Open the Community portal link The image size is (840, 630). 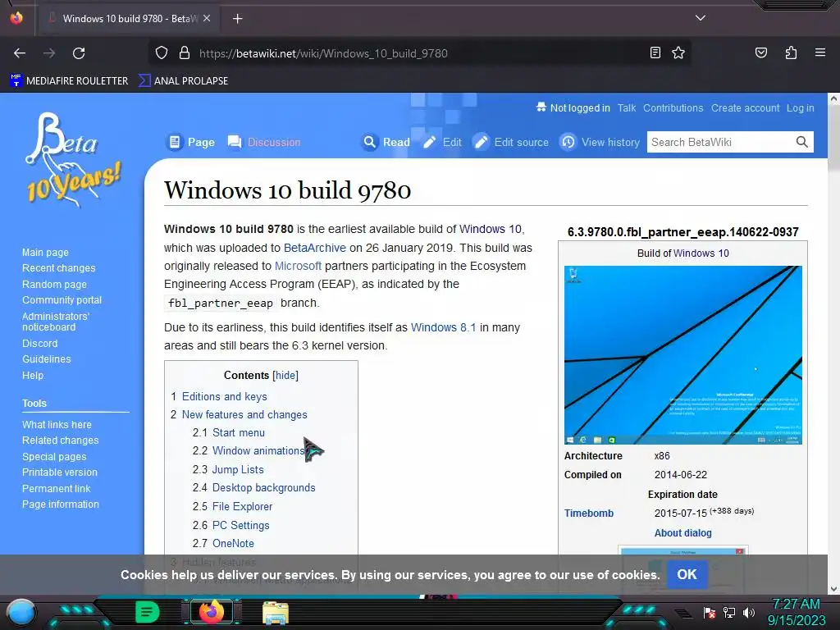pyautogui.click(x=62, y=300)
